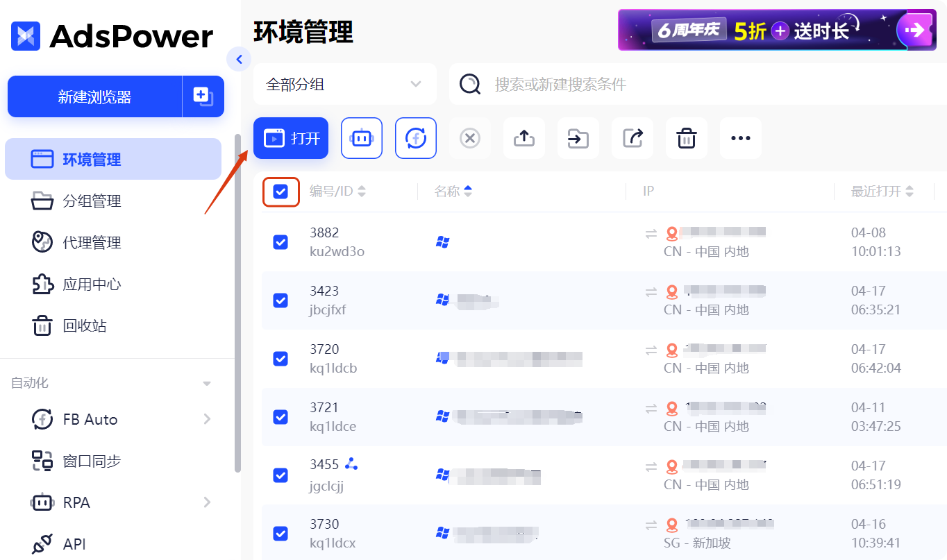Click the AdsPower logo icon
Image resolution: width=947 pixels, height=560 pixels.
pyautogui.click(x=26, y=35)
